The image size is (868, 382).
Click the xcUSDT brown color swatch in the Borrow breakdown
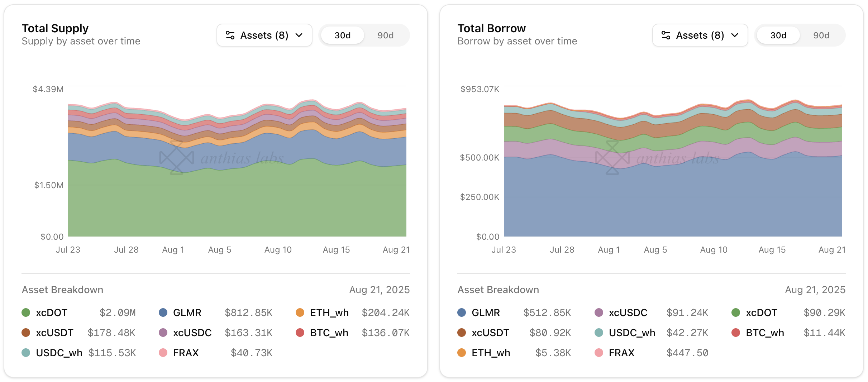pos(462,333)
